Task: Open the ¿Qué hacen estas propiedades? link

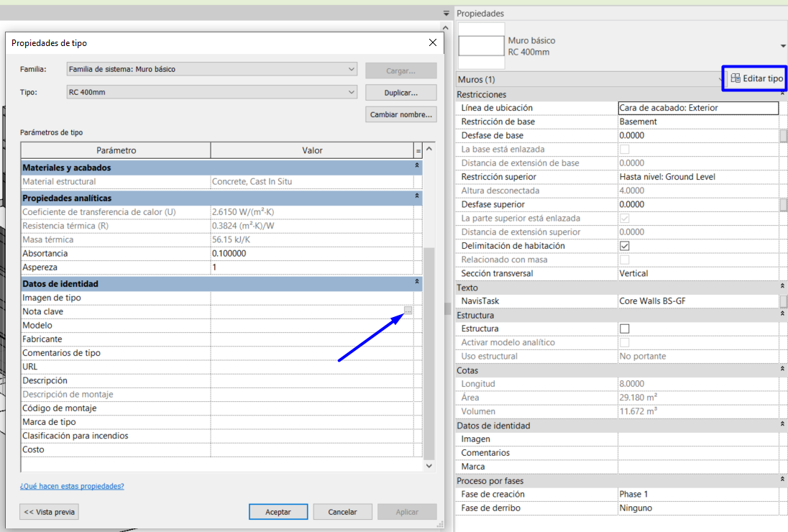Action: [x=72, y=486]
